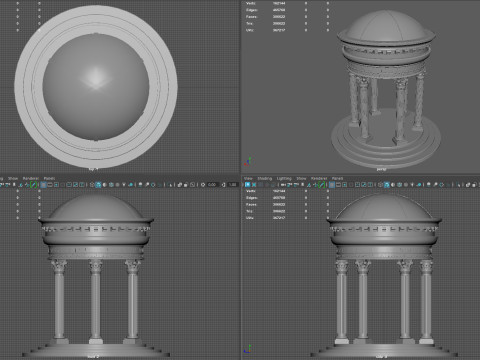Screen dimensions: 480x360
Task: Click Use All Lights icon in bottom-left toolbar
Action: [x=124, y=185]
